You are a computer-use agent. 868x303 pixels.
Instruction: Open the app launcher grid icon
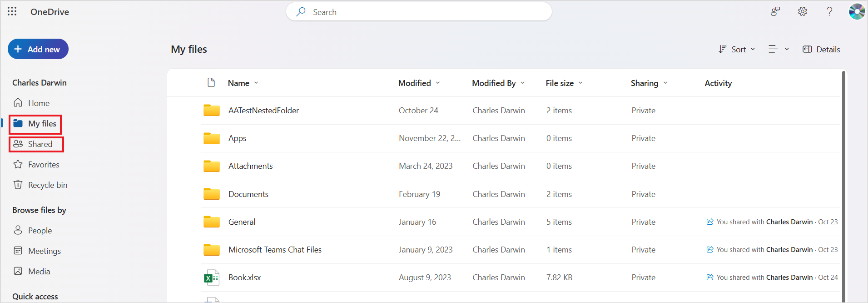pos(12,11)
